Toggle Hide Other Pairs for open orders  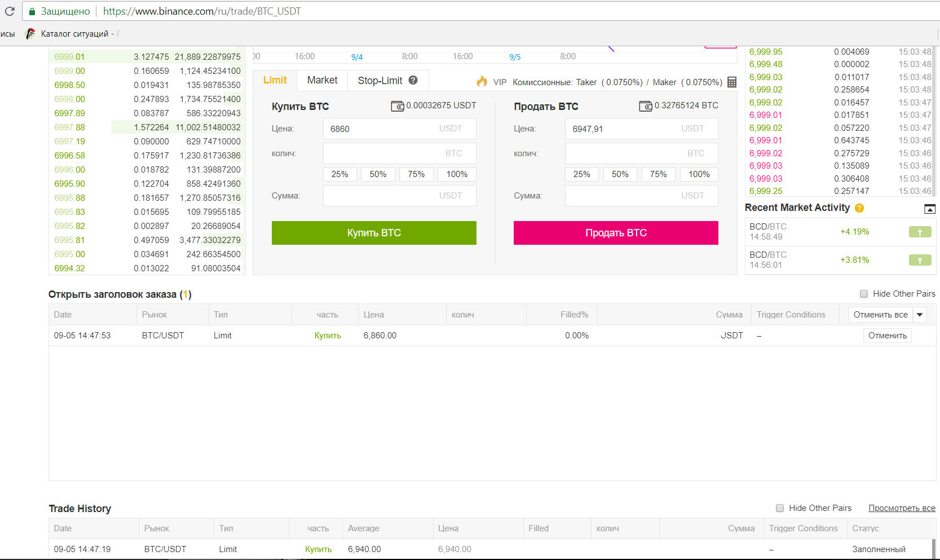pyautogui.click(x=864, y=294)
